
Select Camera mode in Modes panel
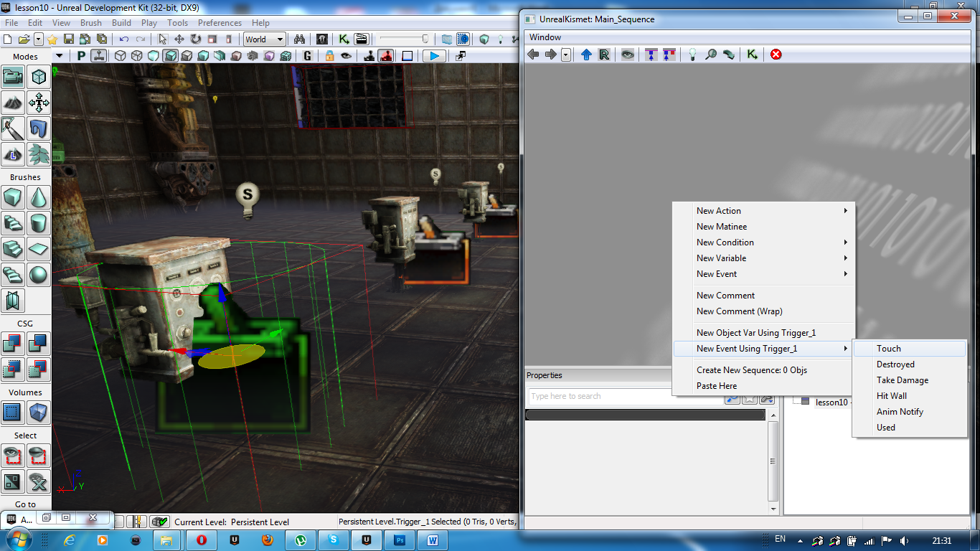[x=13, y=77]
